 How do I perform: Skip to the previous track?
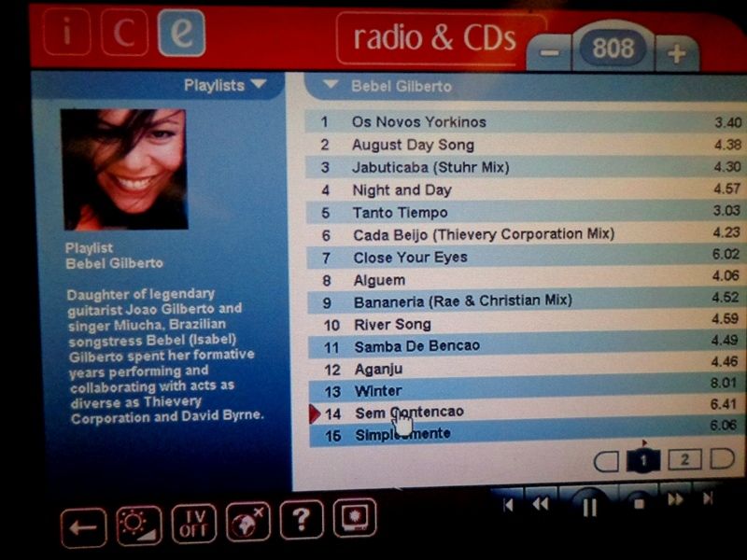508,504
